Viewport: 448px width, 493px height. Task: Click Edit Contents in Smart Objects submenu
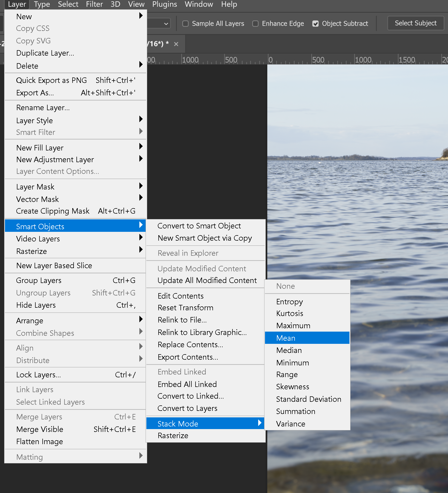point(180,296)
